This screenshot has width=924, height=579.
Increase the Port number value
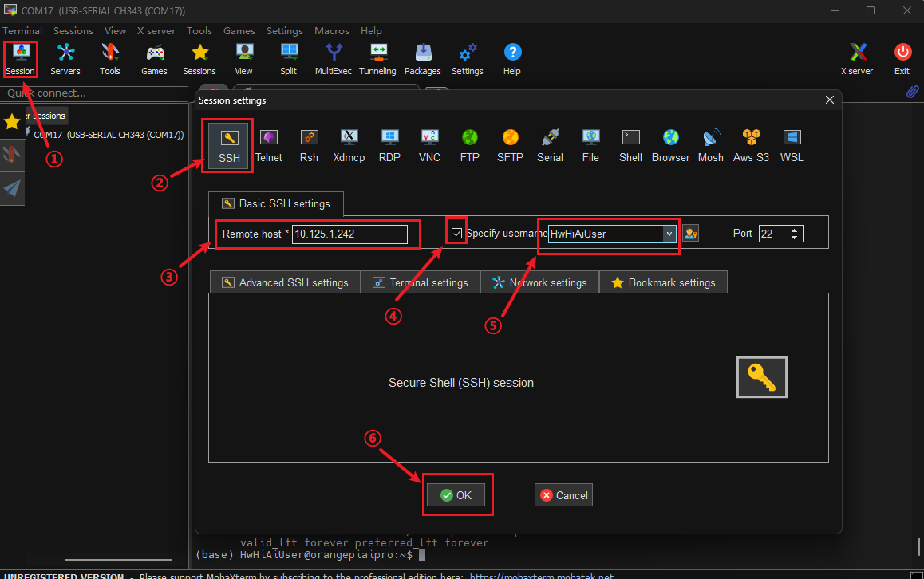(795, 230)
